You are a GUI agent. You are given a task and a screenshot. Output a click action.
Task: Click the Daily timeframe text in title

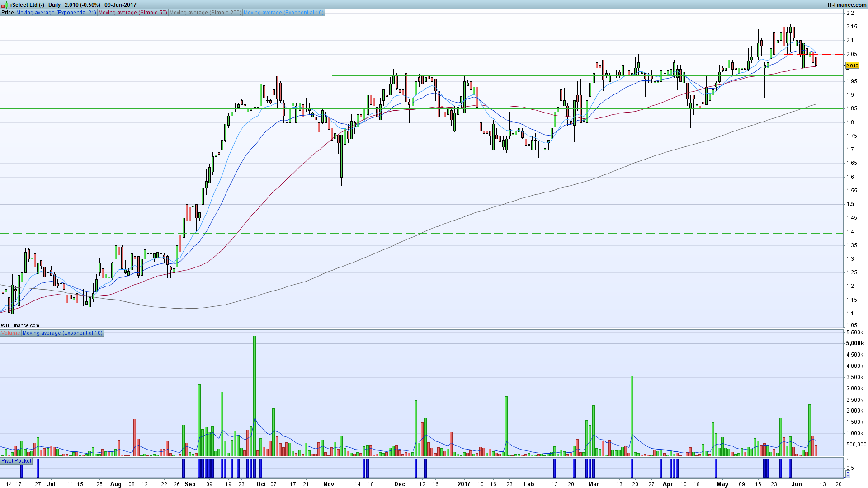(54, 5)
